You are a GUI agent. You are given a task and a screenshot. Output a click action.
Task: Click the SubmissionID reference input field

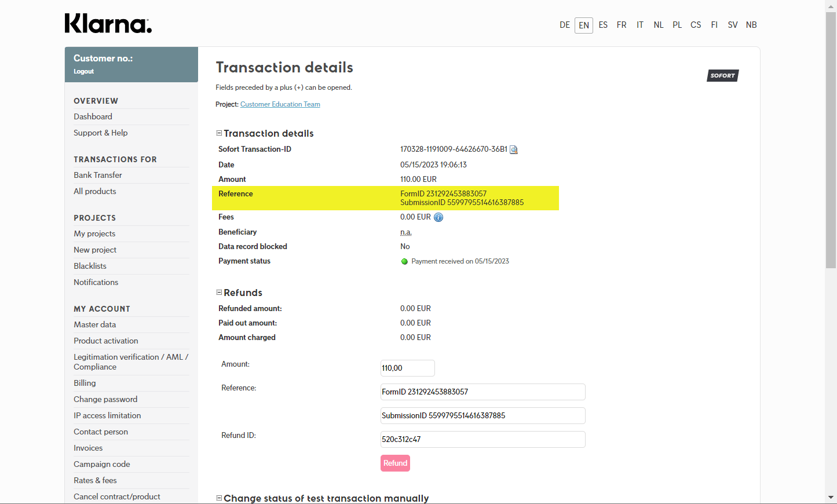(x=483, y=415)
